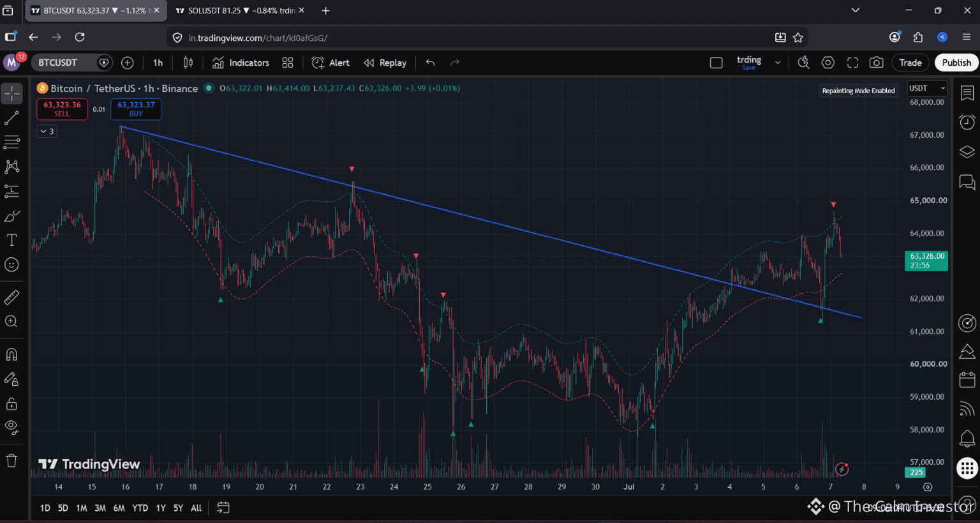Reload the TradingView page
The image size is (980, 523).
(80, 37)
